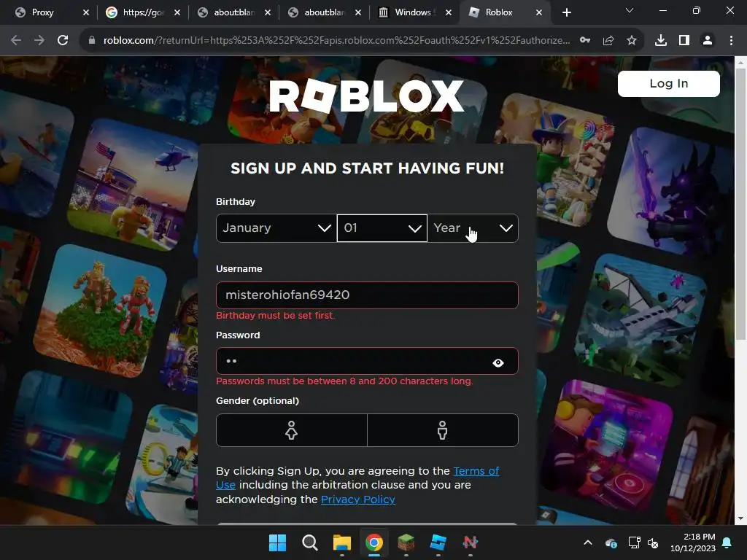Viewport: 747px width, 560px height.
Task: Click the "Gender (optional)" label
Action: (x=258, y=401)
